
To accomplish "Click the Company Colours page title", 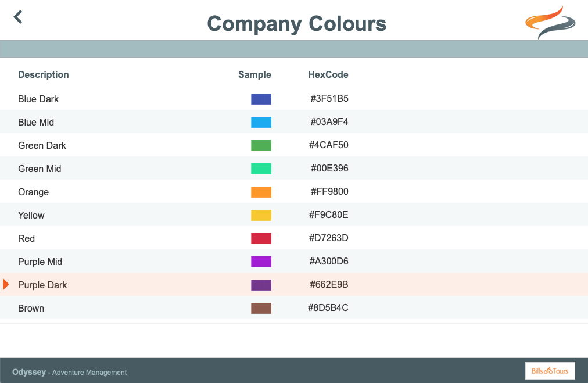I will pos(297,24).
